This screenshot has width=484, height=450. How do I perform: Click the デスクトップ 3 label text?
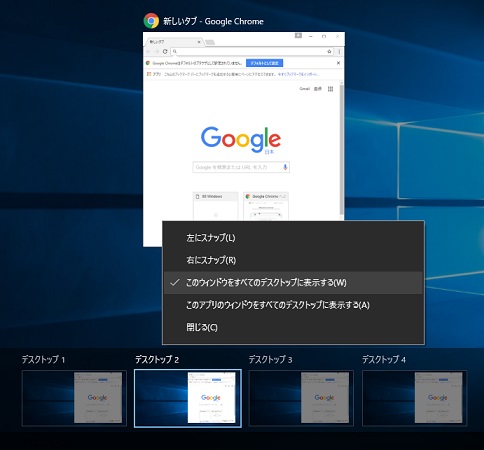click(x=270, y=359)
